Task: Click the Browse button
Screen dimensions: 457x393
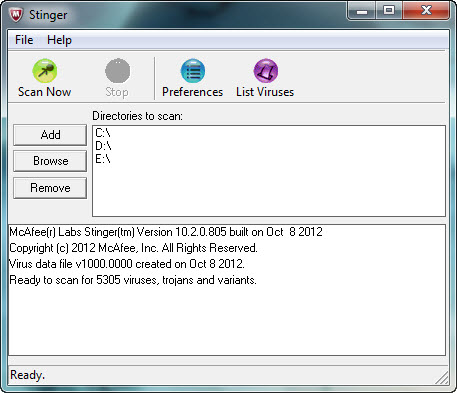Action: click(50, 161)
